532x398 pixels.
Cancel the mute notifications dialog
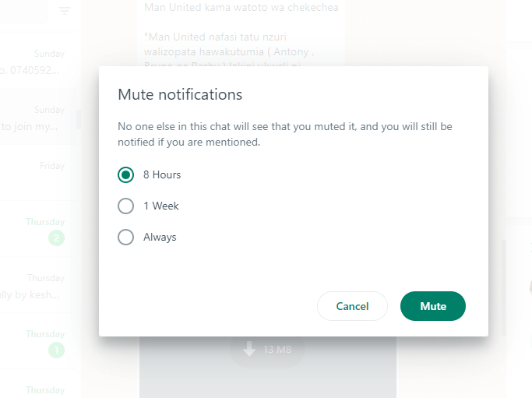[x=352, y=306]
